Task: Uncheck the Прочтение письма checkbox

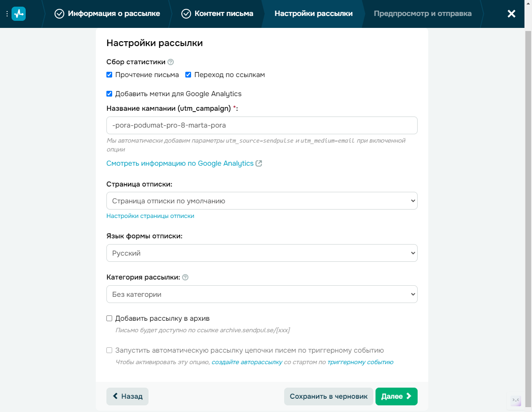Action: pos(110,75)
